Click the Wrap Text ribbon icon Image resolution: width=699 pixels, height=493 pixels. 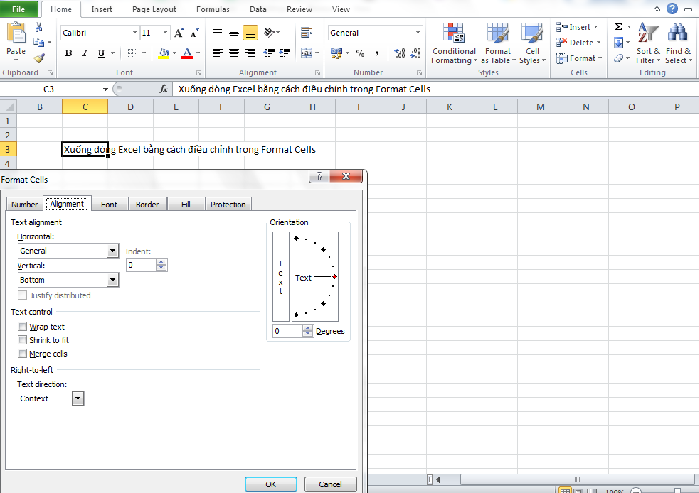[x=307, y=33]
